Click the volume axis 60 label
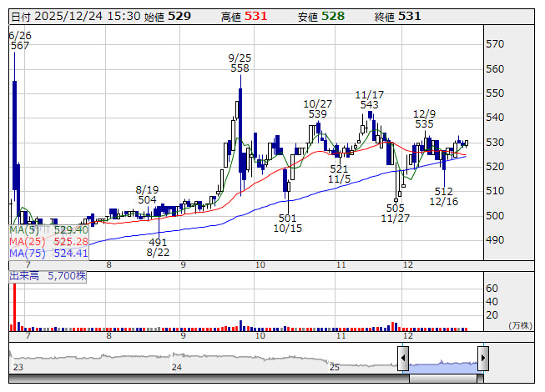The height and width of the screenshot is (392, 545). [492, 289]
